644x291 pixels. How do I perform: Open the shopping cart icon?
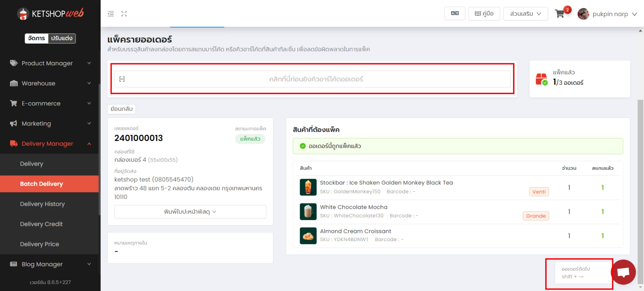559,14
